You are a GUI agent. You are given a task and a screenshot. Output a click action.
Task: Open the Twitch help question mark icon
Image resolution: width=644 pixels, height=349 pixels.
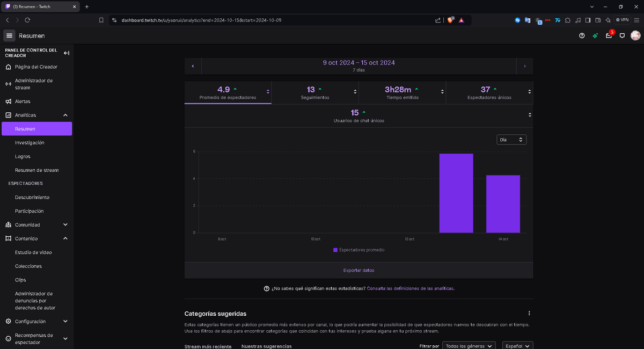pos(581,35)
